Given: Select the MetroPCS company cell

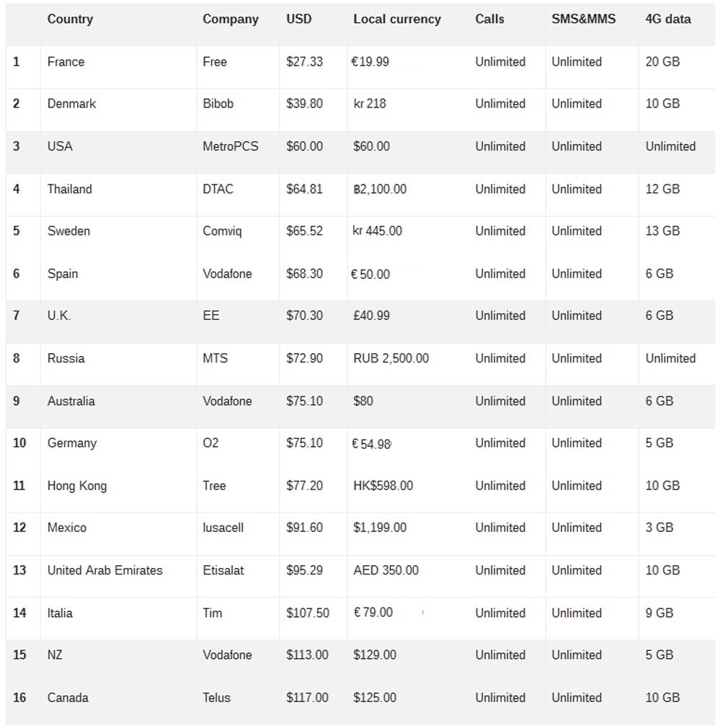Looking at the screenshot, I should 230,146.
